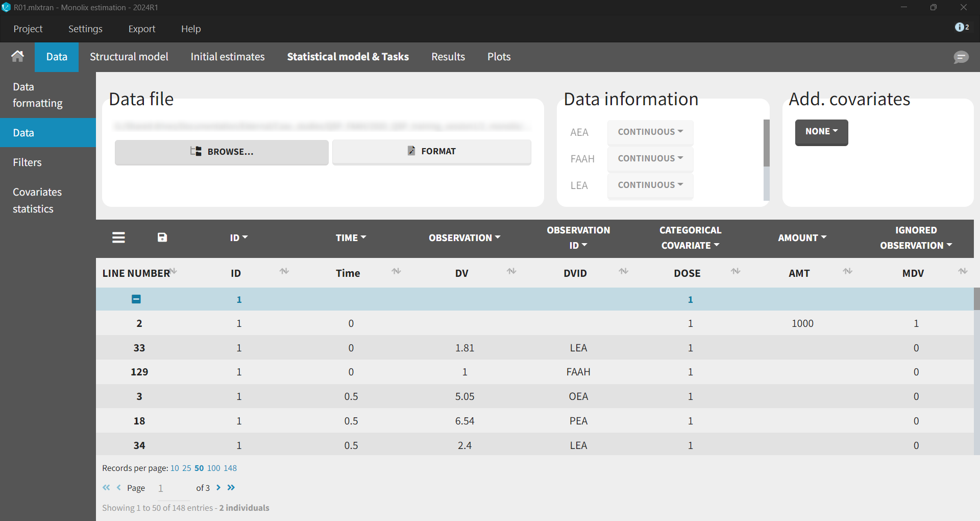Screen dimensions: 980x521
Task: Click the Home icon in navigation bar
Action: pos(17,57)
